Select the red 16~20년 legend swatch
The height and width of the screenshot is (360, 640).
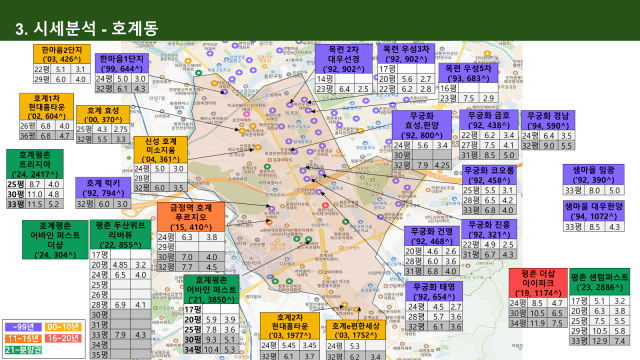pyautogui.click(x=63, y=338)
